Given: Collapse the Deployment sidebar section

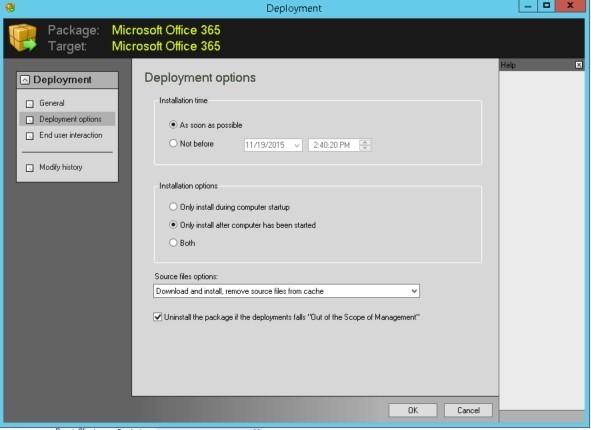Looking at the screenshot, I should click(x=25, y=80).
